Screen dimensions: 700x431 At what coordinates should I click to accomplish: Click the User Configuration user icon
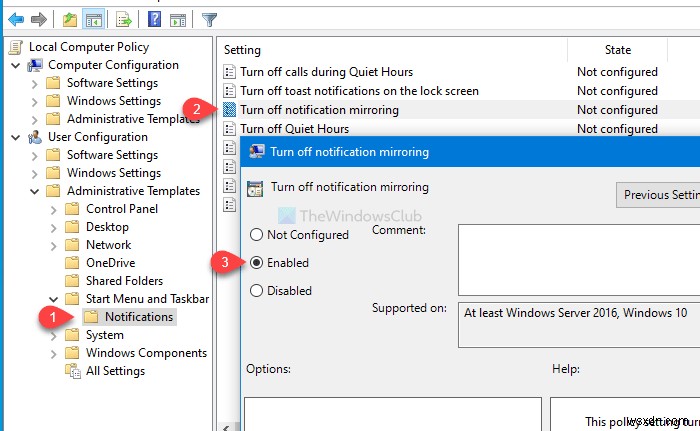(x=35, y=137)
